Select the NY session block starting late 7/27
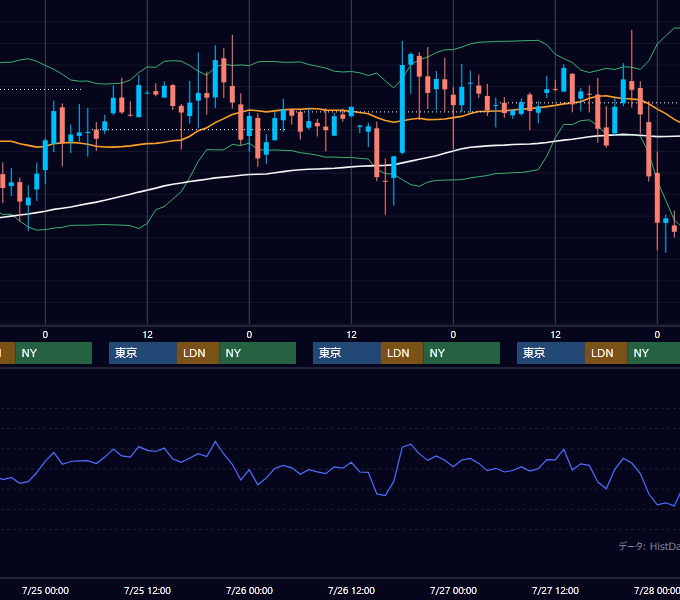This screenshot has width=680, height=600. pos(654,353)
